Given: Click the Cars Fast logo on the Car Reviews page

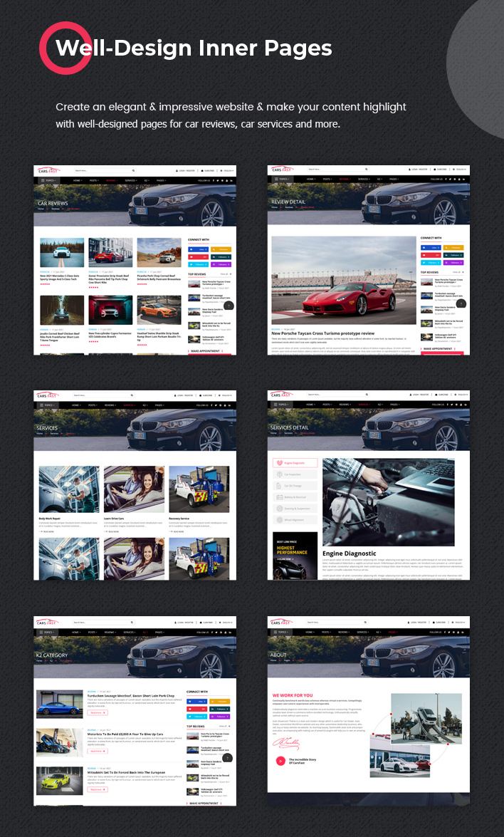Looking at the screenshot, I should 48,170.
